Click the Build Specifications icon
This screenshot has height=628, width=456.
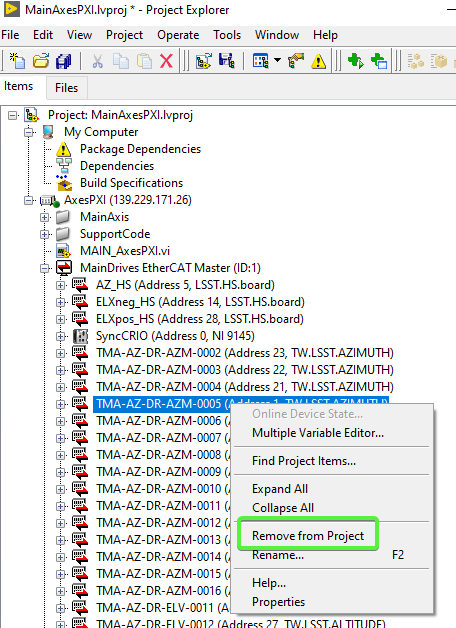(64, 183)
